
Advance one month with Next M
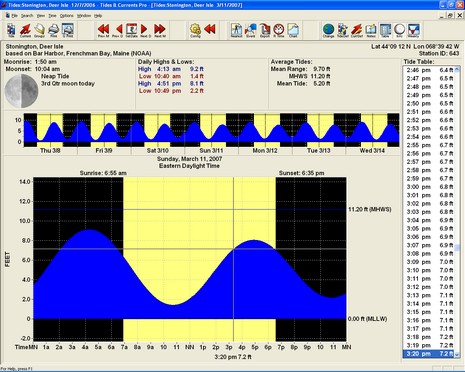(x=160, y=30)
